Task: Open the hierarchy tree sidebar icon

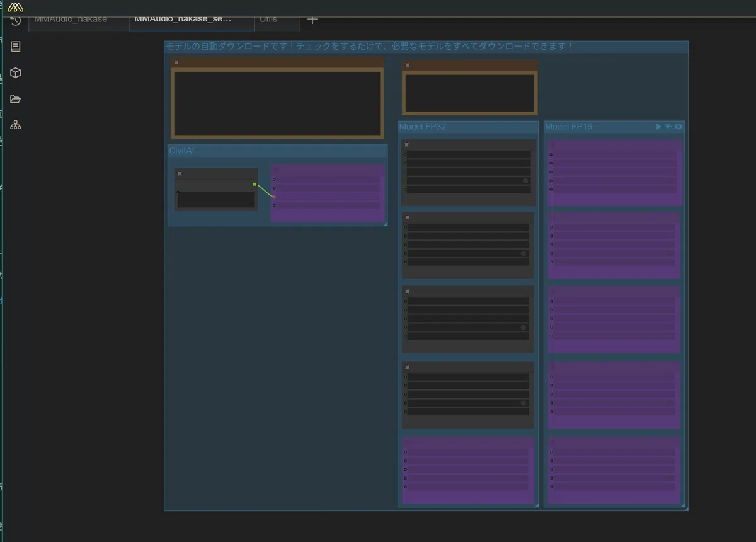Action: pyautogui.click(x=16, y=125)
